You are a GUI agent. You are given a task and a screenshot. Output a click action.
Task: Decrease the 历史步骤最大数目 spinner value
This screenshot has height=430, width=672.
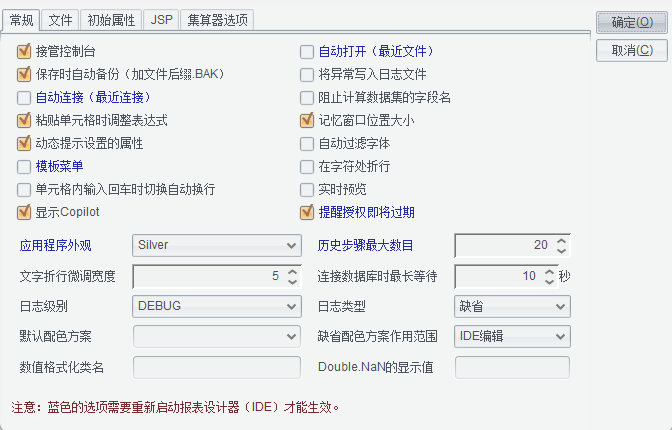coord(562,250)
